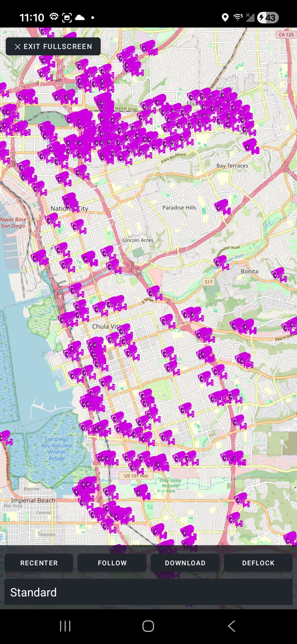Open the DeFlock button
The width and height of the screenshot is (297, 644).
258,563
